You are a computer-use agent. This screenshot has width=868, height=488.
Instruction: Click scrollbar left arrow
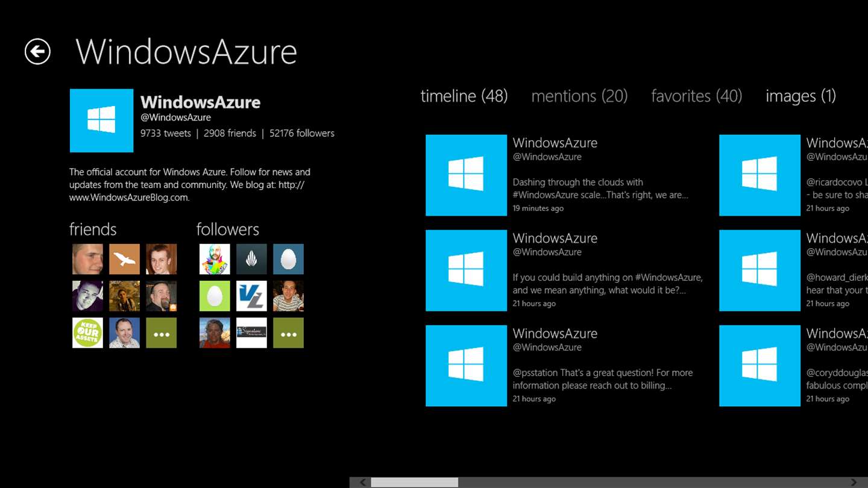click(363, 483)
